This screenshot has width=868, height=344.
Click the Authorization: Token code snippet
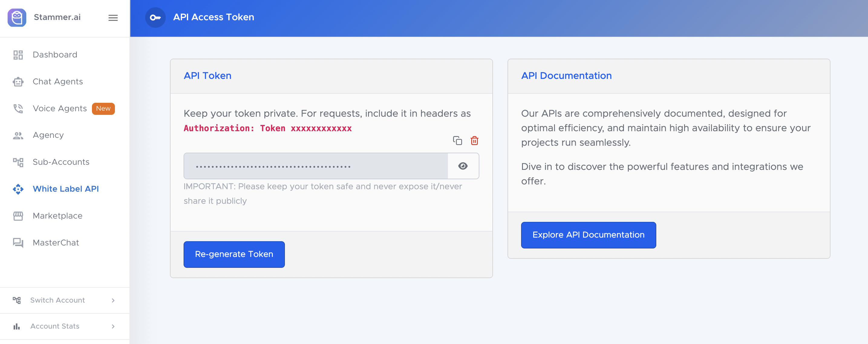268,128
